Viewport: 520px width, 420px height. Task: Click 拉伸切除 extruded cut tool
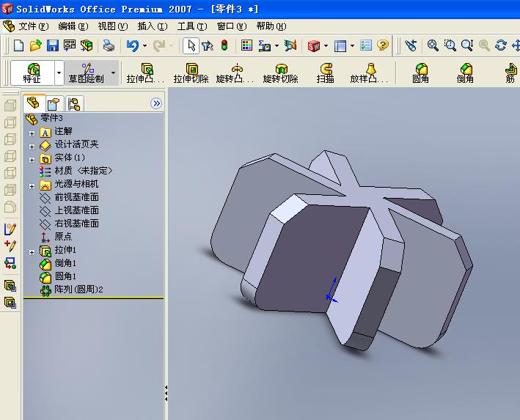pyautogui.click(x=191, y=73)
